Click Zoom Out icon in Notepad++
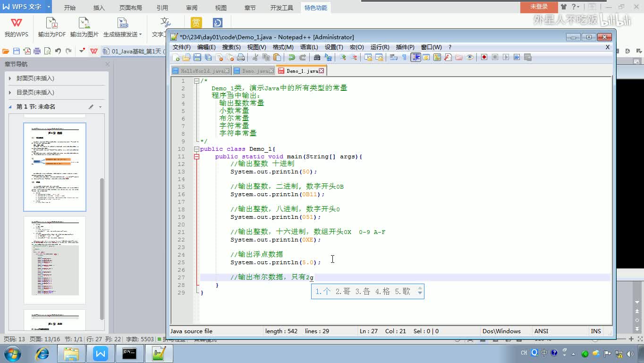644x363 pixels. tap(354, 57)
